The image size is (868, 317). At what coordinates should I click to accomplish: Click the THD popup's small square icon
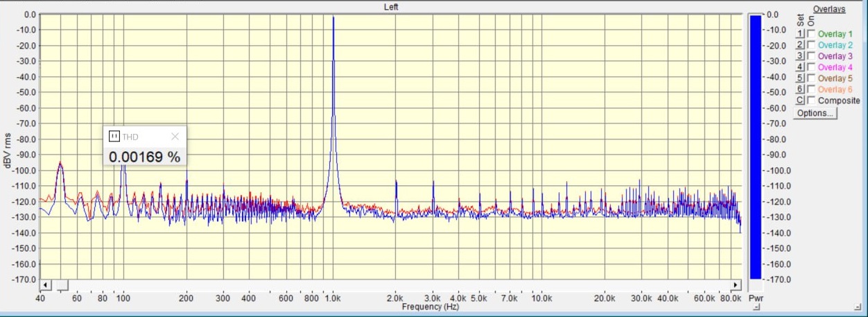[x=114, y=137]
